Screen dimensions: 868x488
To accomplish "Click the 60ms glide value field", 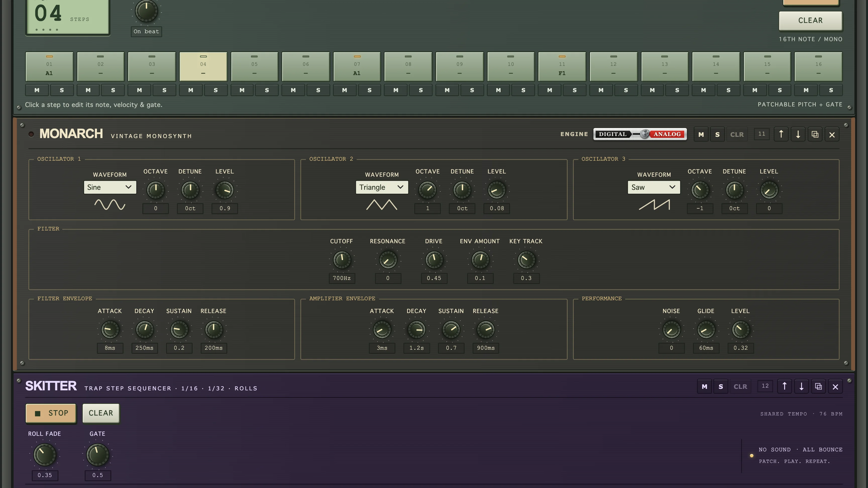I will pos(706,348).
